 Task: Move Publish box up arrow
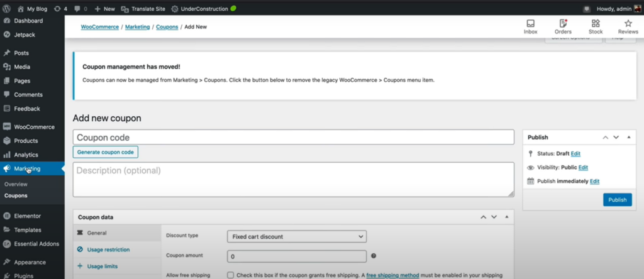coord(606,138)
